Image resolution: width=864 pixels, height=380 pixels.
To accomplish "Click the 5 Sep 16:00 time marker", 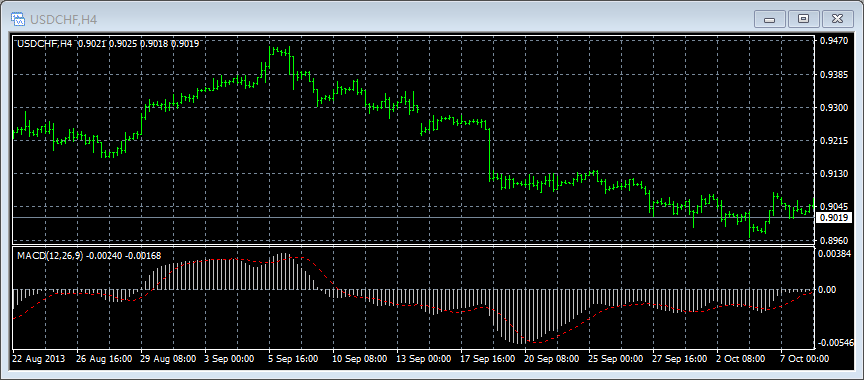I will 293,359.
